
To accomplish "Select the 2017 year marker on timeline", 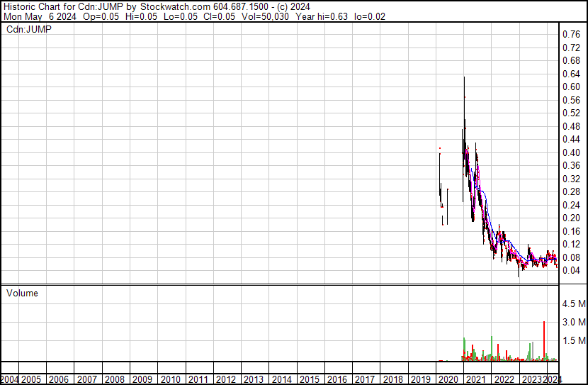I will pos(365,379).
